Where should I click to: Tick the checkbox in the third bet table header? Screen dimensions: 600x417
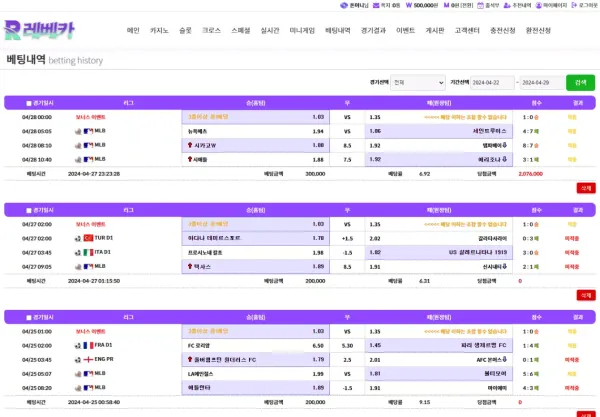[29, 318]
